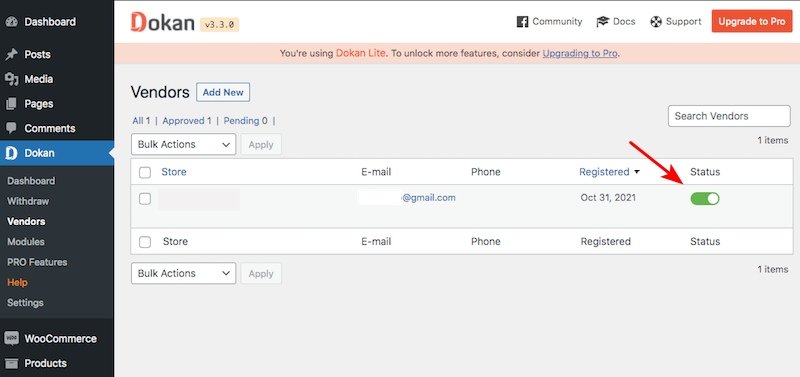This screenshot has width=800, height=377.
Task: Open the bottom Bulk Actions dropdown
Action: point(184,273)
